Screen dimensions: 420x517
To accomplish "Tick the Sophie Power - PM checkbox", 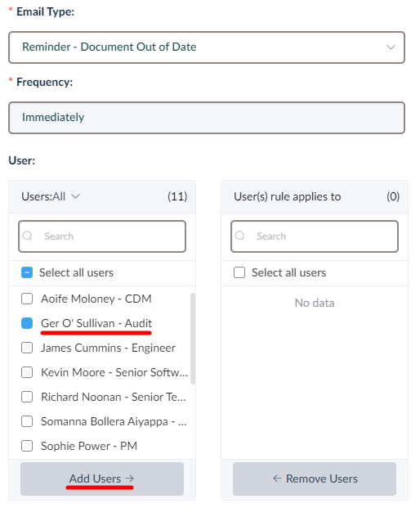I will [27, 446].
